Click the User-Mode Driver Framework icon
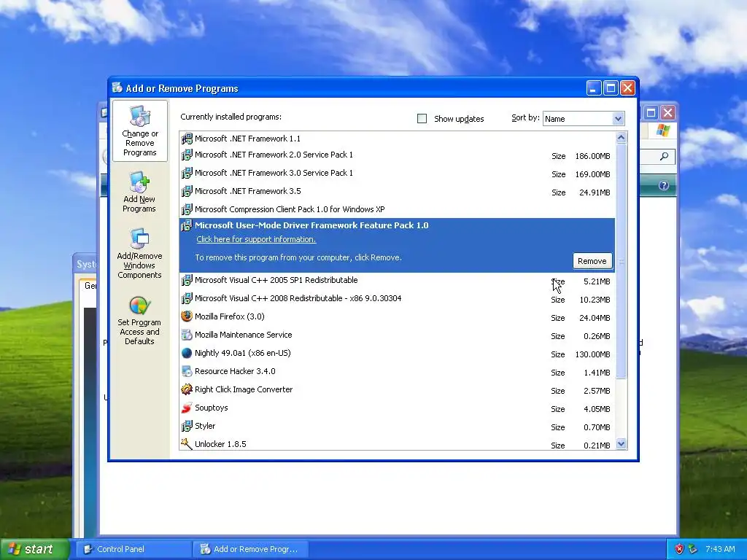This screenshot has width=747, height=560. (187, 225)
